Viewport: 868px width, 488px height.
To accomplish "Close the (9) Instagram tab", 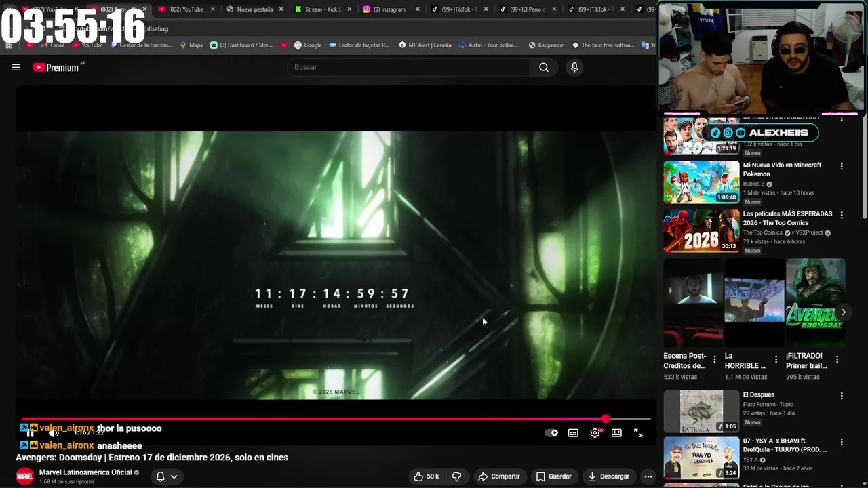I will (417, 9).
